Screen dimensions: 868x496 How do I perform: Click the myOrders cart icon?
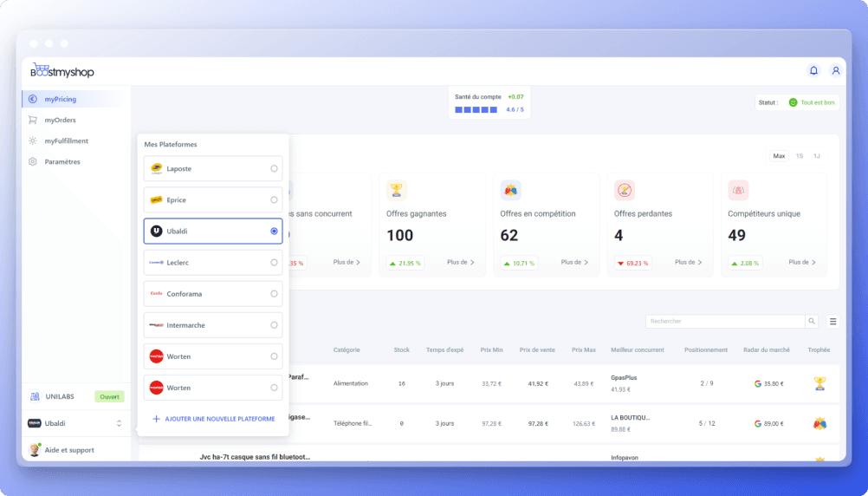(33, 120)
